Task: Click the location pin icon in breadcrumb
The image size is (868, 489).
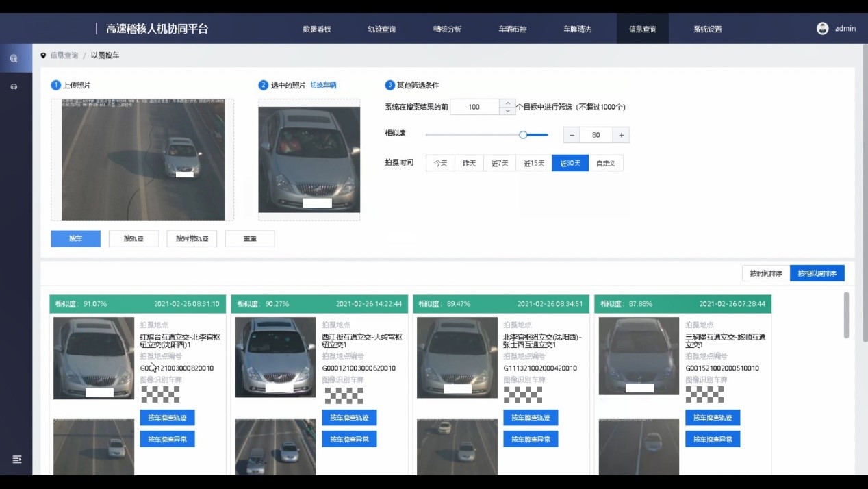Action: tap(43, 55)
